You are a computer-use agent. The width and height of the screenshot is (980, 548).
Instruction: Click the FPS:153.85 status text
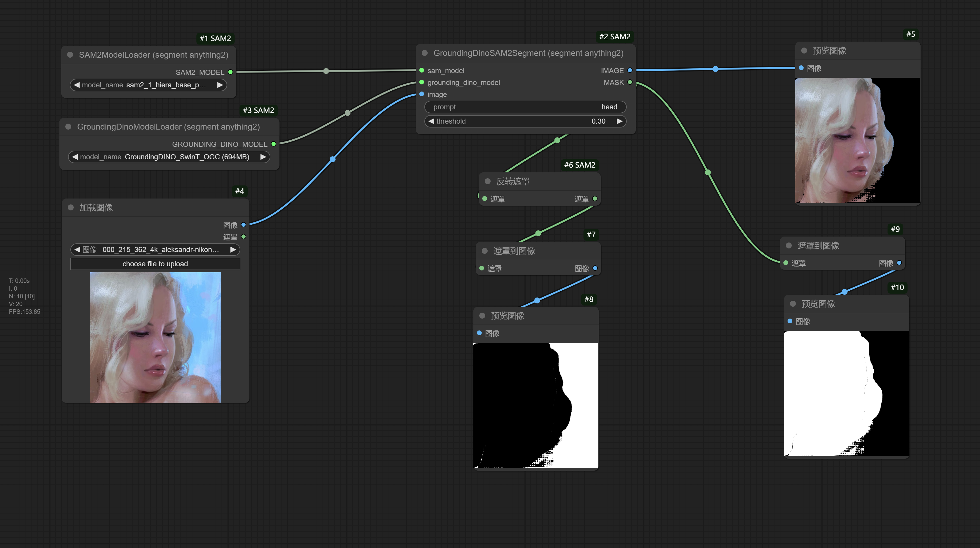[24, 311]
